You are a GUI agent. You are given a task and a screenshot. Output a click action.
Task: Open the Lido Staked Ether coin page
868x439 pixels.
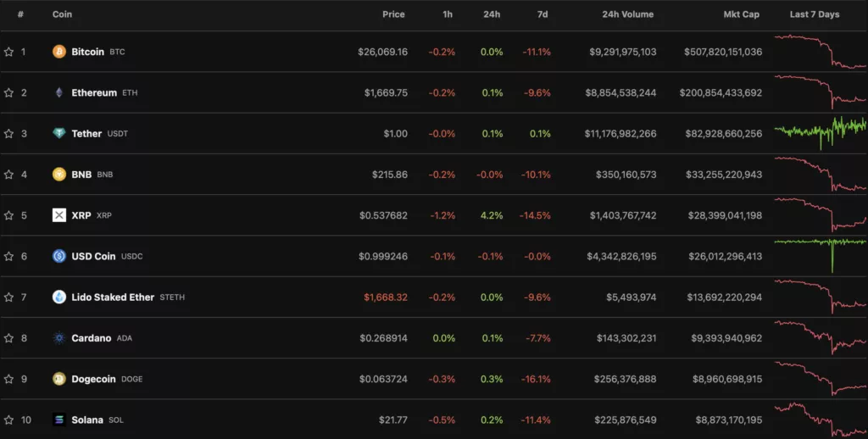pyautogui.click(x=113, y=297)
